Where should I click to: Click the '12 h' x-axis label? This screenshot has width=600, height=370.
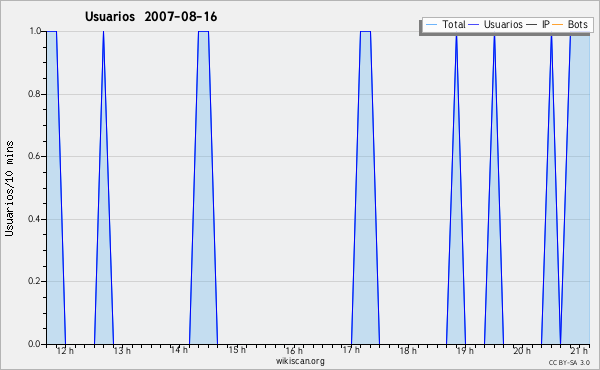(65, 351)
